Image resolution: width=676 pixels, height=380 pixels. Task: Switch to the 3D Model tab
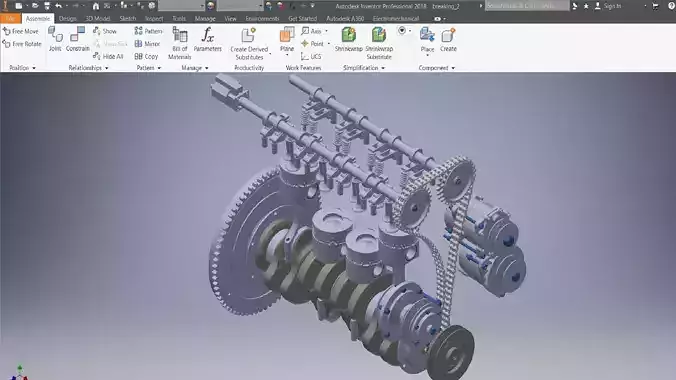click(x=98, y=19)
